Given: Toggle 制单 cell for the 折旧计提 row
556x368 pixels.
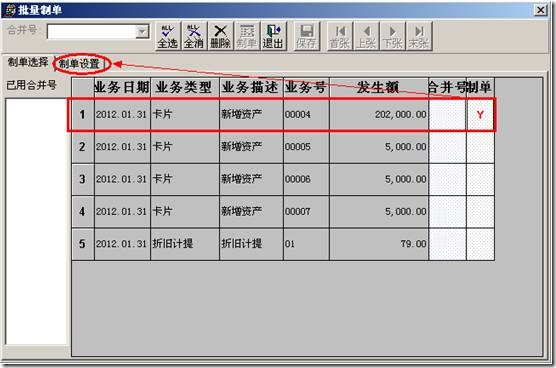Looking at the screenshot, I should tap(480, 244).
